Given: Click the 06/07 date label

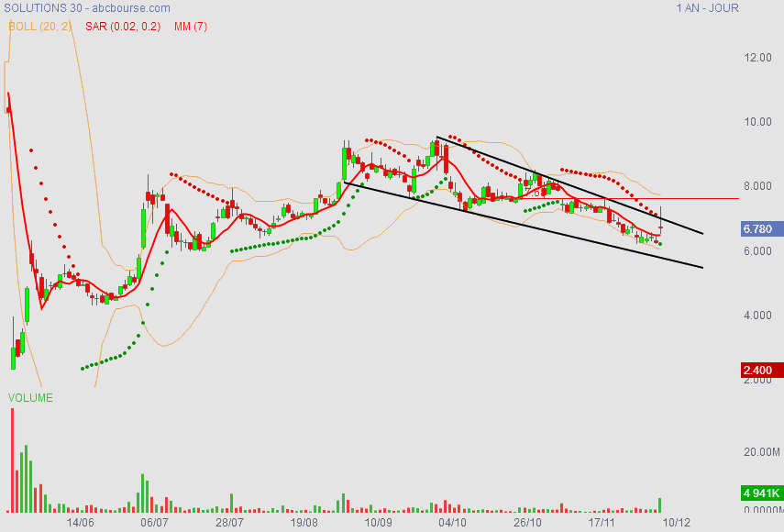Looking at the screenshot, I should click(154, 523).
